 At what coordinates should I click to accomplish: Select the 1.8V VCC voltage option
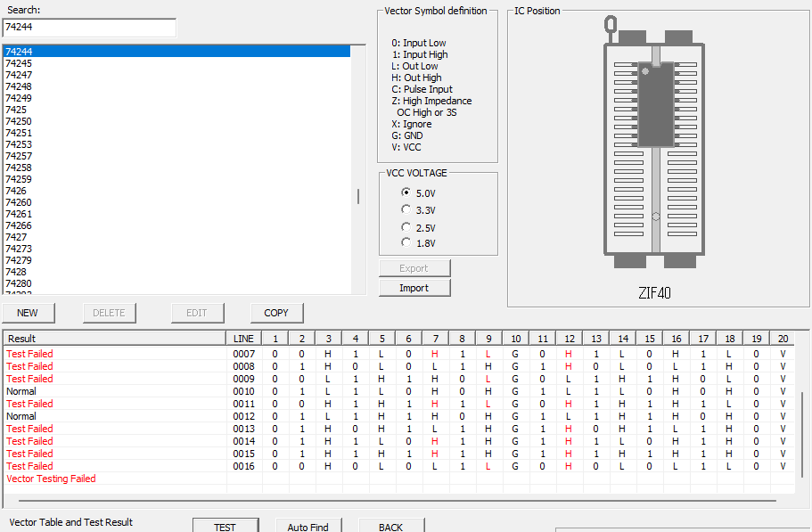(418, 242)
